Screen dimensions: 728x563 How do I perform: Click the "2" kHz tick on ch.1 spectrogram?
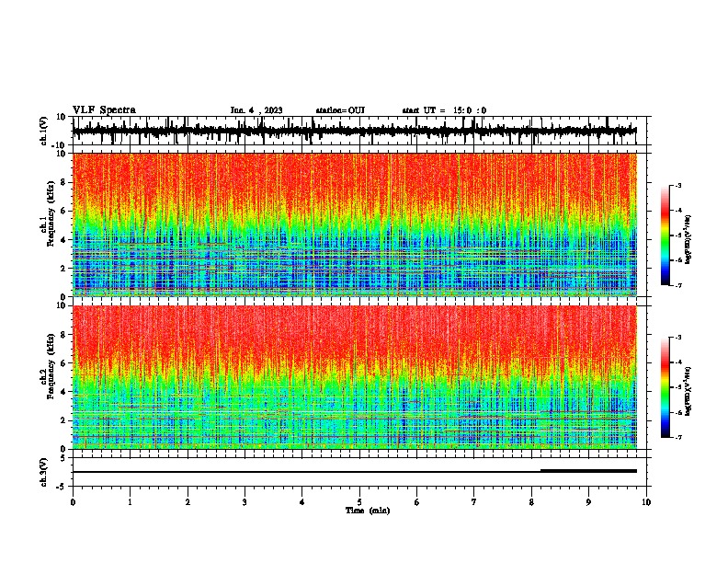pos(63,269)
